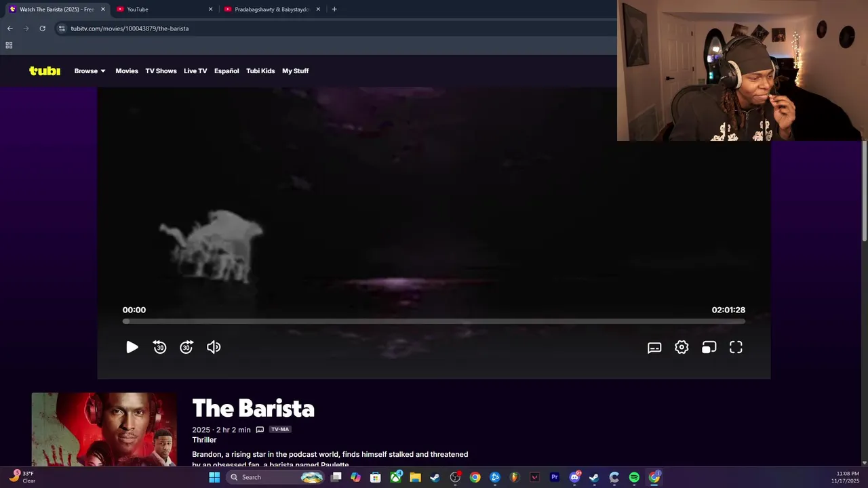The width and height of the screenshot is (868, 488).
Task: Open Tubi Kids
Action: [x=260, y=70]
